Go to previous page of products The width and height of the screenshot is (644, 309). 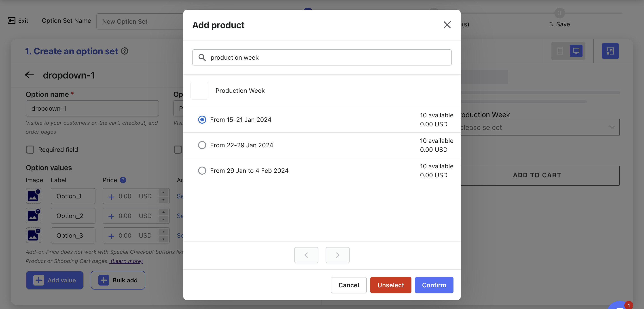[x=306, y=255]
